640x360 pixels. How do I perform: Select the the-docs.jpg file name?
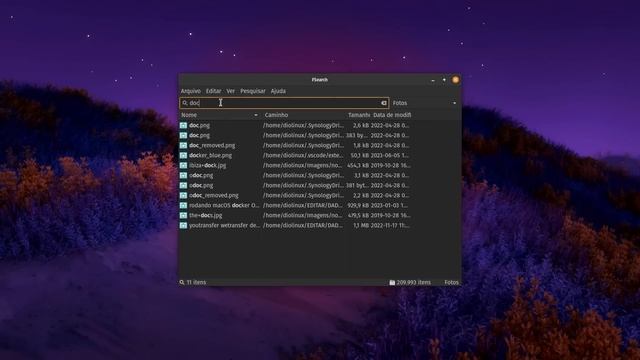(205, 215)
